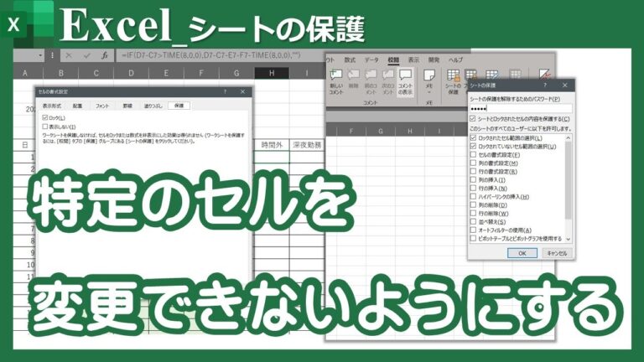Image resolution: width=644 pixels, height=362 pixels.
Task: Click the formula bar cancel X icon
Action: click(69, 55)
